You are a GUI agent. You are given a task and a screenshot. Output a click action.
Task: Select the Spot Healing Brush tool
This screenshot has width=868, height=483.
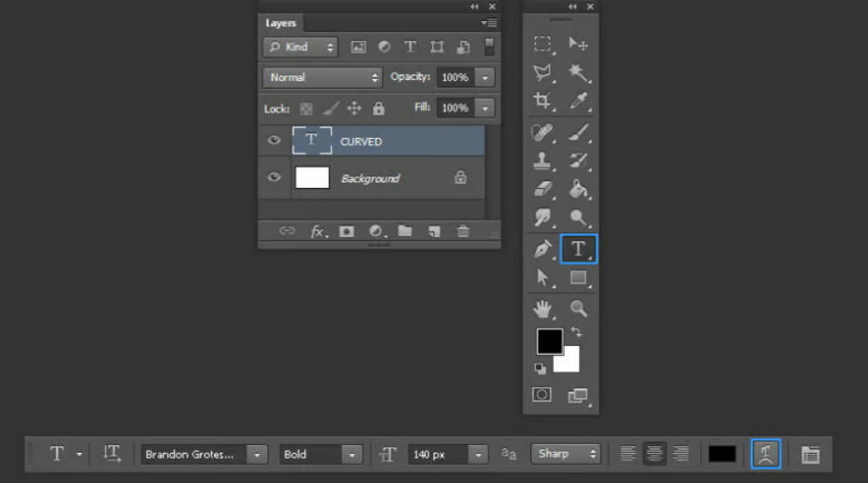point(543,133)
